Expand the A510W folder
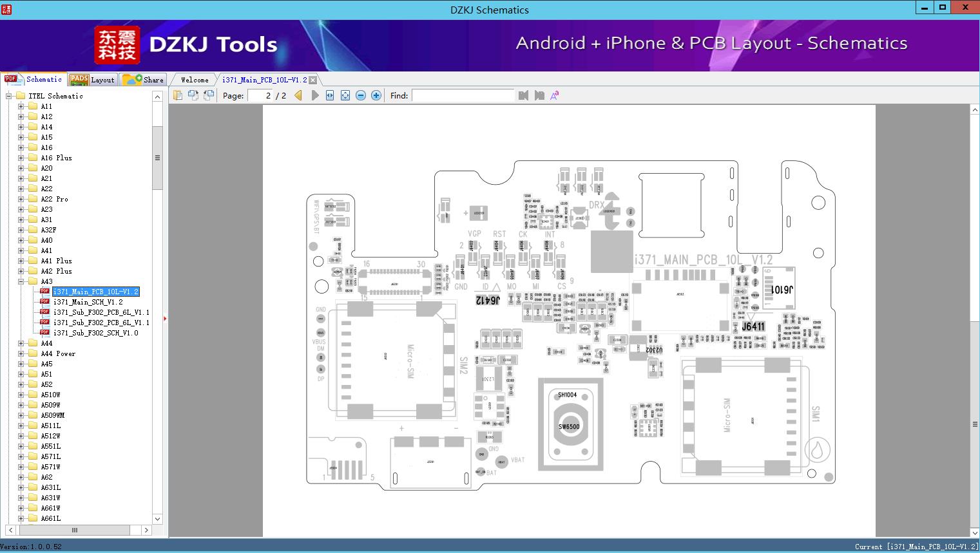The height and width of the screenshot is (553, 980). (x=21, y=395)
